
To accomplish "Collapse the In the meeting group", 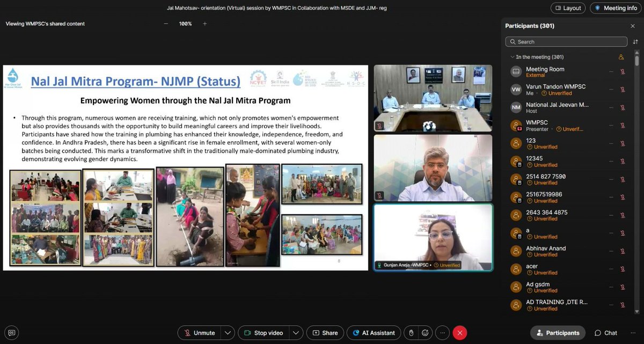I will click(x=513, y=57).
